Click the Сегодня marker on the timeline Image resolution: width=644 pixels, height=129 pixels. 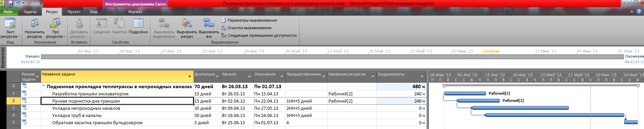click(491, 51)
